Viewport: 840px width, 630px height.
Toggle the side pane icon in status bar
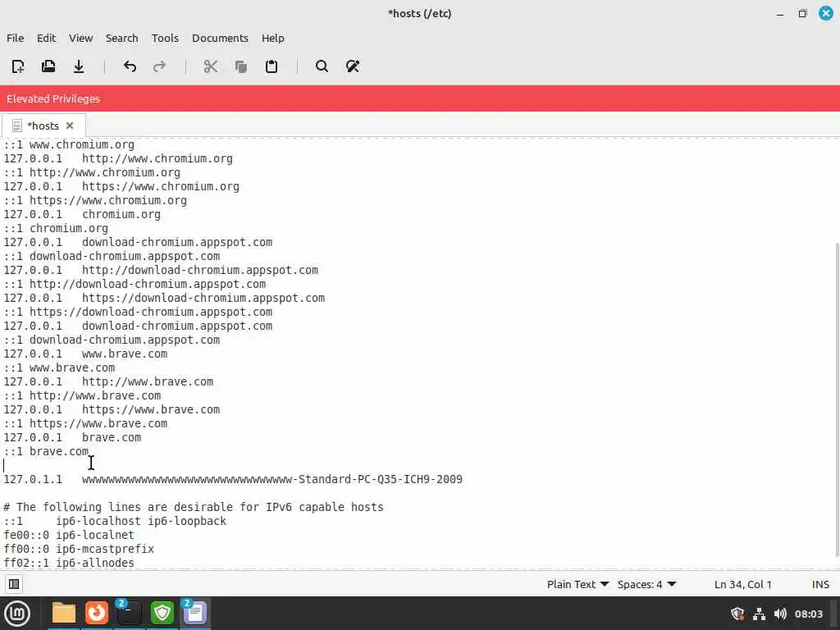[14, 584]
